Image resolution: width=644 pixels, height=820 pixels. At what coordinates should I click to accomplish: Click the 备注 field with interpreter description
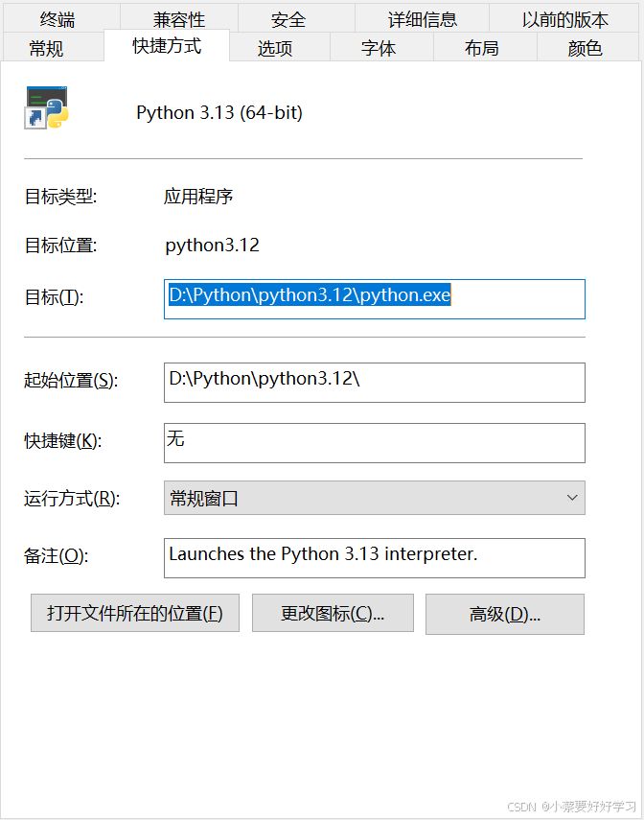[x=374, y=557]
